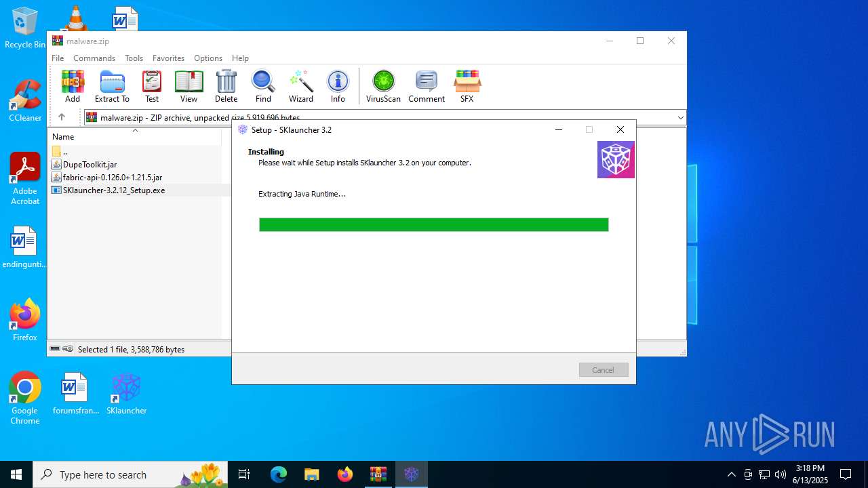Open the volume control in system tray
Viewport: 868px width, 488px height.
pos(781,474)
